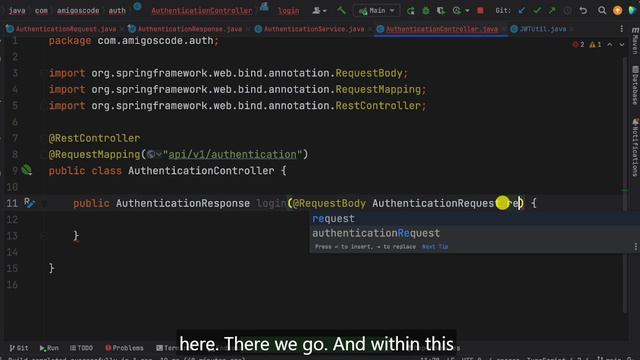
Task: Open the TODO tool window tab
Action: point(81,348)
